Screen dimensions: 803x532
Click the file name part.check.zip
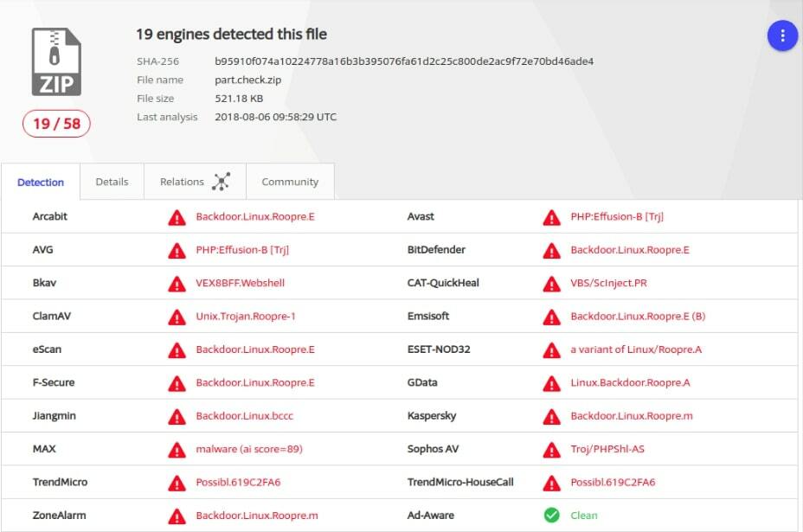tap(247, 80)
